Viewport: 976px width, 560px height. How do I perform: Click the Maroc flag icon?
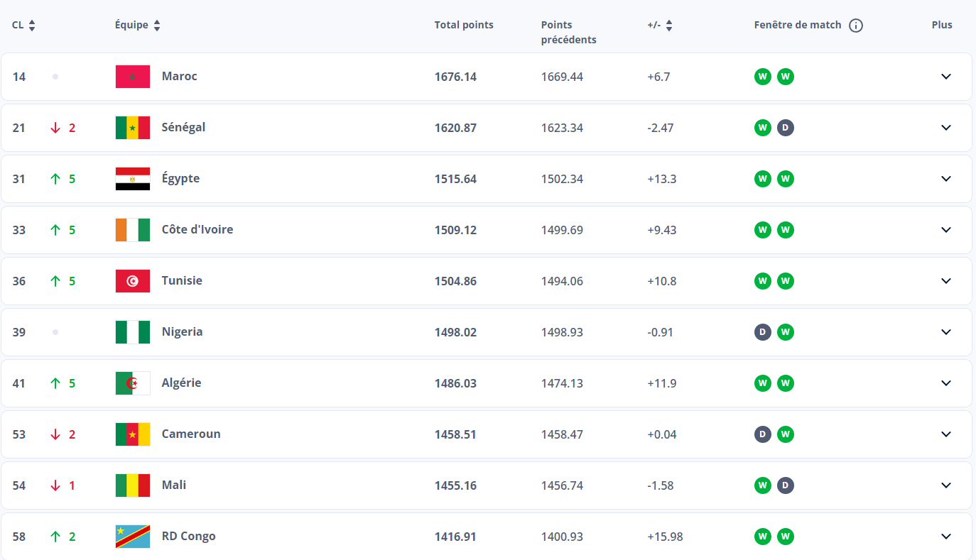click(x=132, y=77)
